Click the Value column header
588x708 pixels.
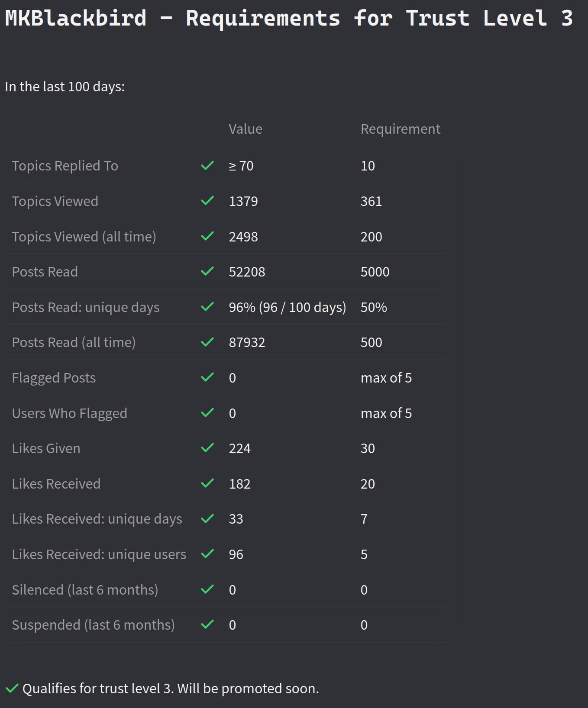pos(246,129)
